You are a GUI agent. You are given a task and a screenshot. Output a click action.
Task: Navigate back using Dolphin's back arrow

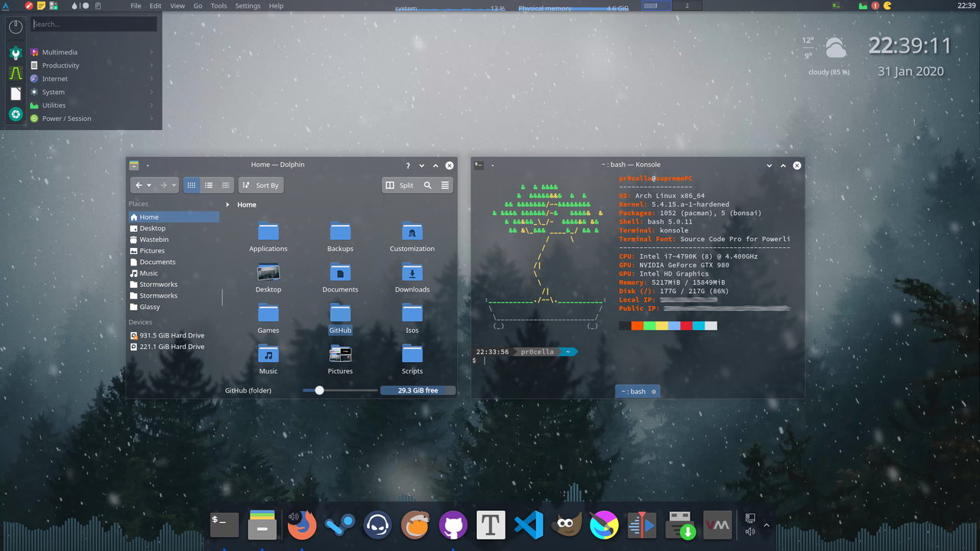[x=140, y=184]
